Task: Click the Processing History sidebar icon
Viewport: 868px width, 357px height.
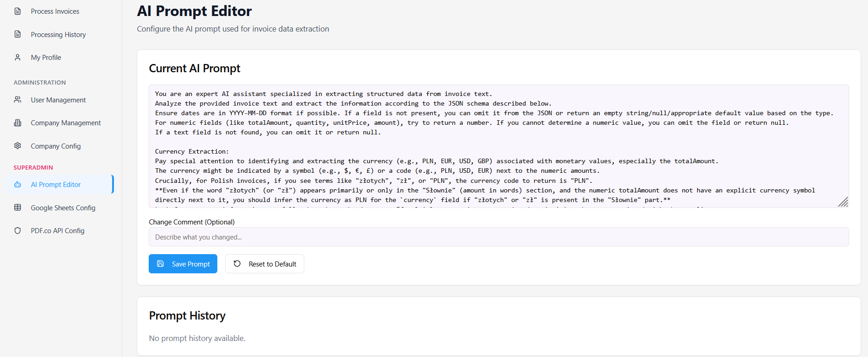Action: click(18, 34)
